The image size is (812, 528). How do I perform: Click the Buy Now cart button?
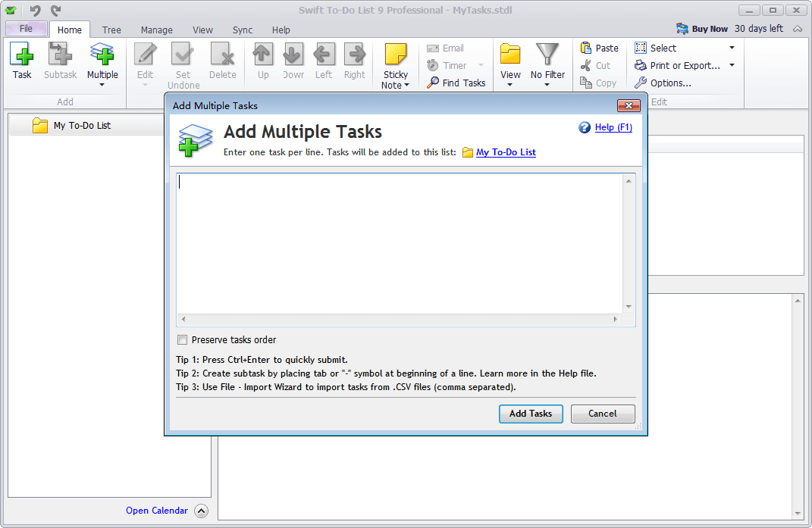pyautogui.click(x=702, y=29)
